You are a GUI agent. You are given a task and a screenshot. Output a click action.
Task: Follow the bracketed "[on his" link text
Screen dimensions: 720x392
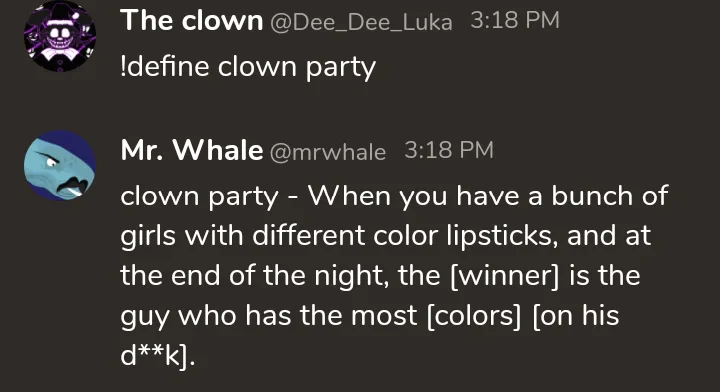click(576, 315)
